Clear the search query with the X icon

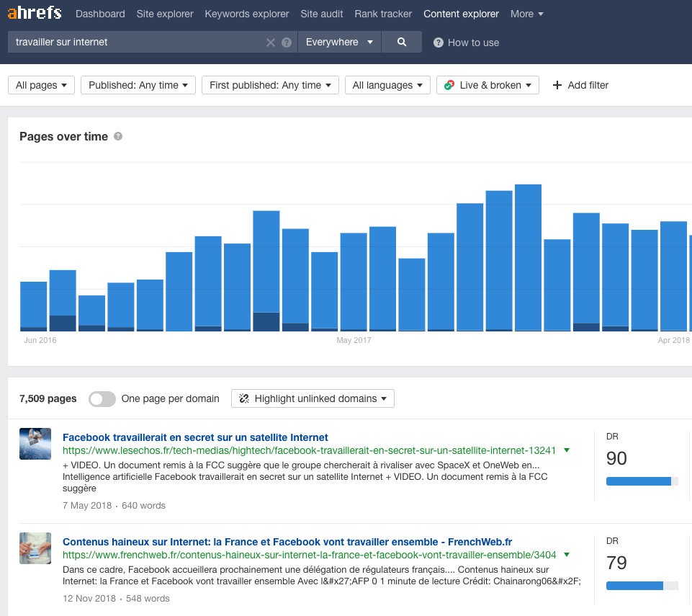pyautogui.click(x=271, y=43)
